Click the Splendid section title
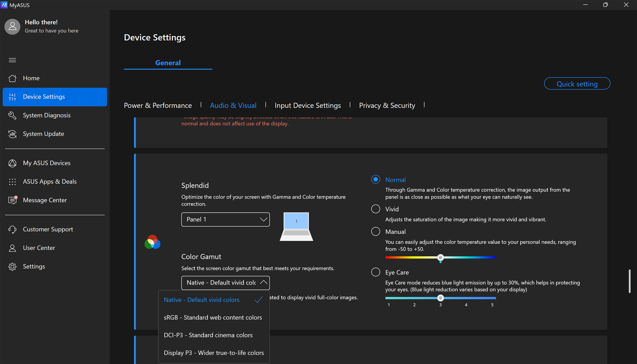This screenshot has height=364, width=637. click(x=195, y=185)
